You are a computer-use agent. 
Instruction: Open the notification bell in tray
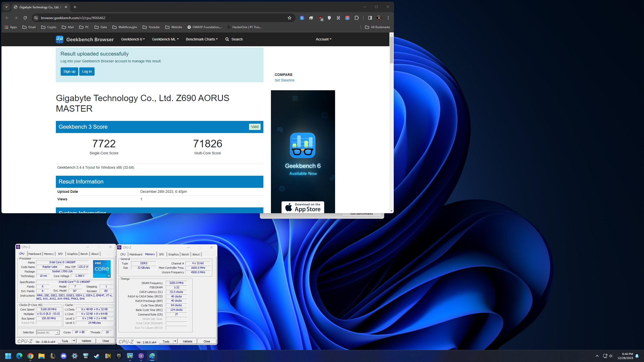(637, 356)
